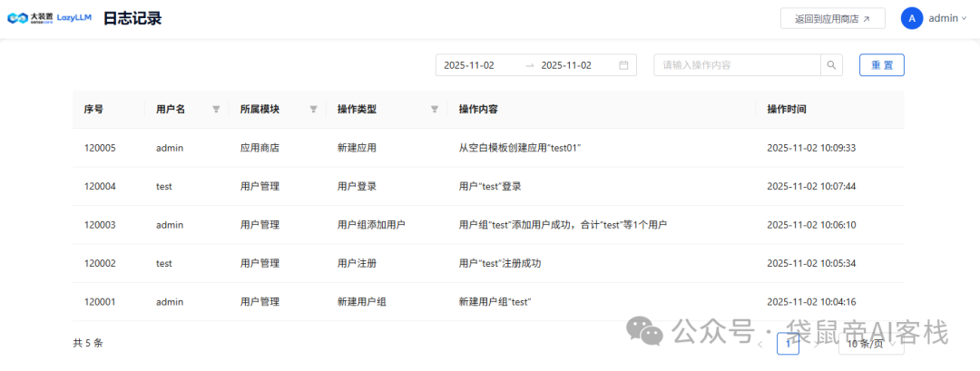Click the 重置 button
Screen dimensions: 980x371
pyautogui.click(x=882, y=65)
